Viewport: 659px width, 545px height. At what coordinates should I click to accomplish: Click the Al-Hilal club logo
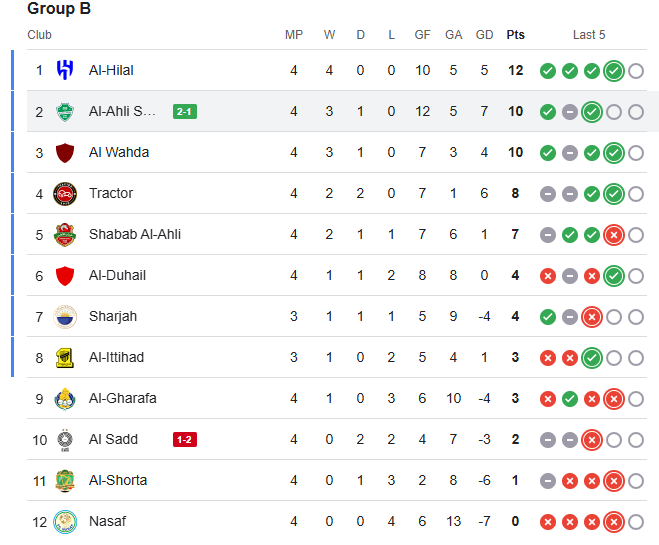[65, 71]
